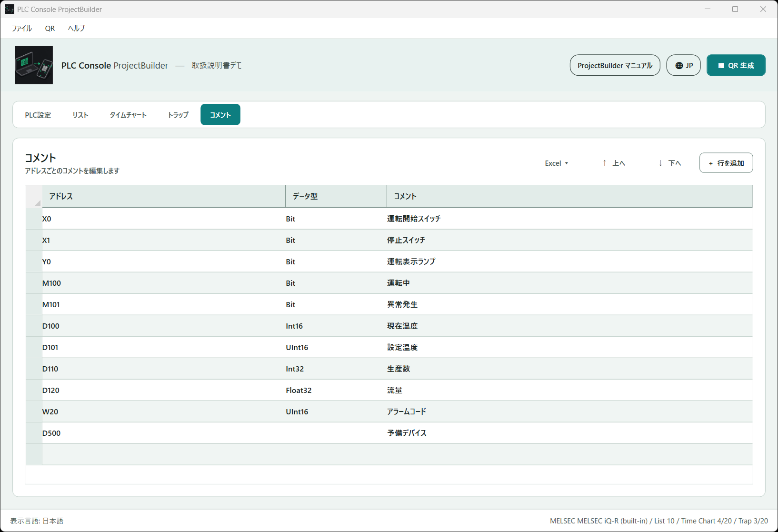Move row up with 上へ button
Viewport: 778px width, 532px height.
(x=613, y=163)
